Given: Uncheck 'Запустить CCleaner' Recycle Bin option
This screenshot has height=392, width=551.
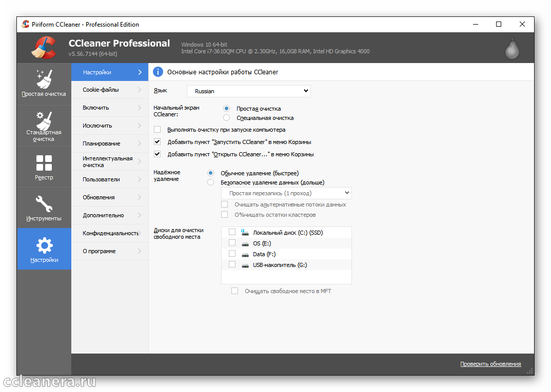Looking at the screenshot, I should pyautogui.click(x=158, y=142).
